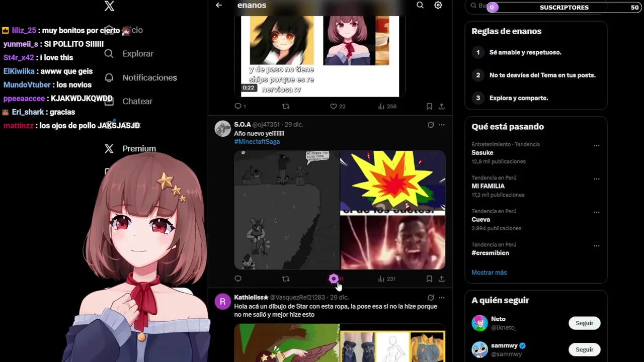Open sammwy's profile avatar
Viewport: 644px width, 362px height.
click(x=479, y=349)
